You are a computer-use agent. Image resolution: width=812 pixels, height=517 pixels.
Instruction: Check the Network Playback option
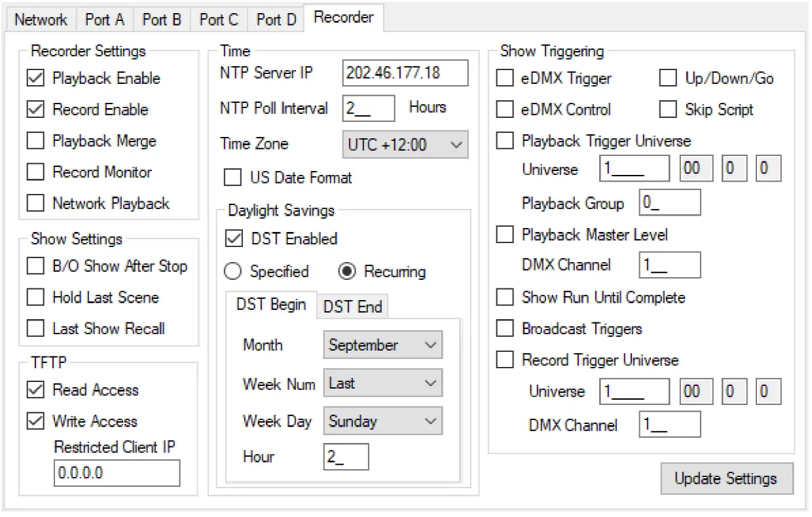(x=35, y=203)
